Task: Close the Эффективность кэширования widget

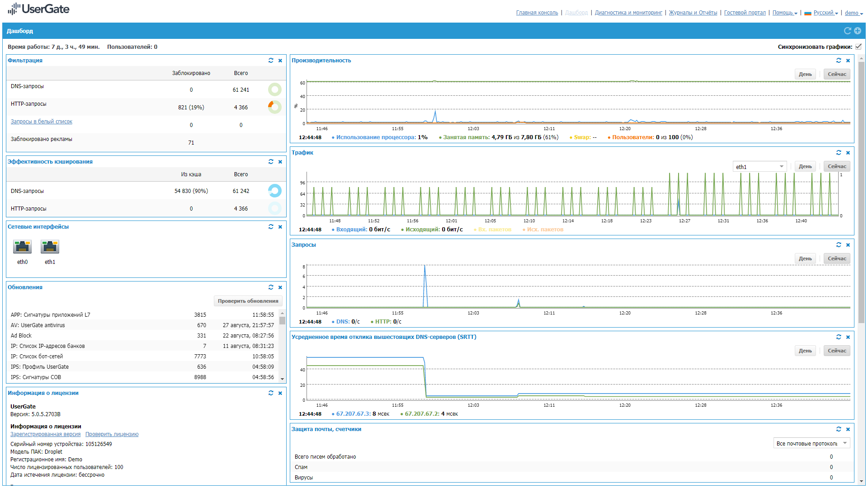Action: (280, 162)
